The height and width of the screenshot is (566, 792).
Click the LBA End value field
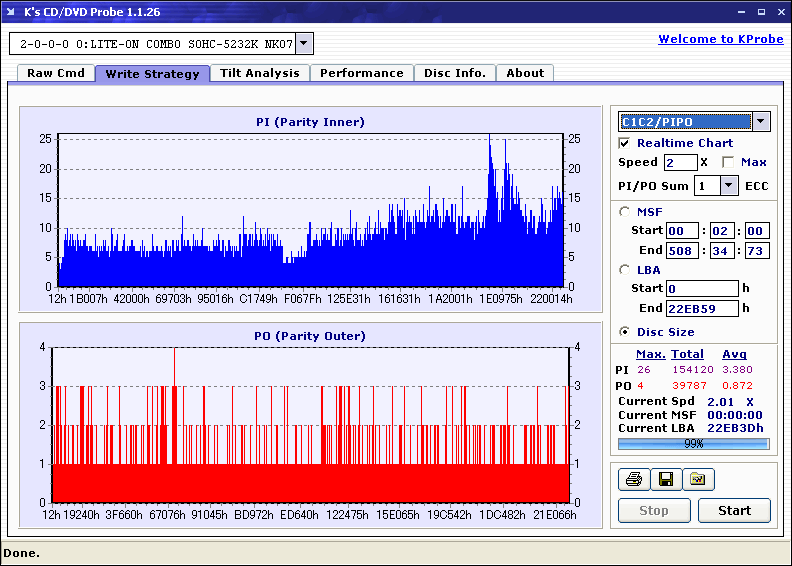tap(702, 308)
